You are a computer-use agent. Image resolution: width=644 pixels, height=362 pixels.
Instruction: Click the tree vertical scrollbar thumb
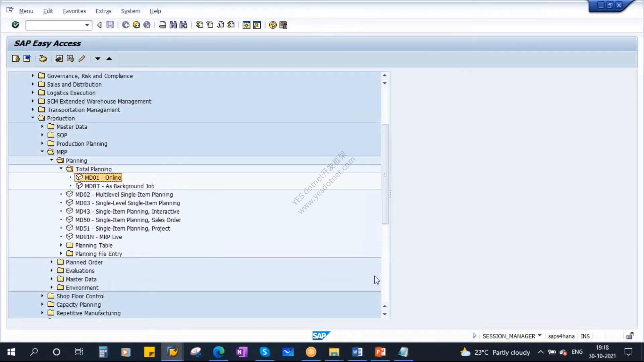click(x=385, y=174)
